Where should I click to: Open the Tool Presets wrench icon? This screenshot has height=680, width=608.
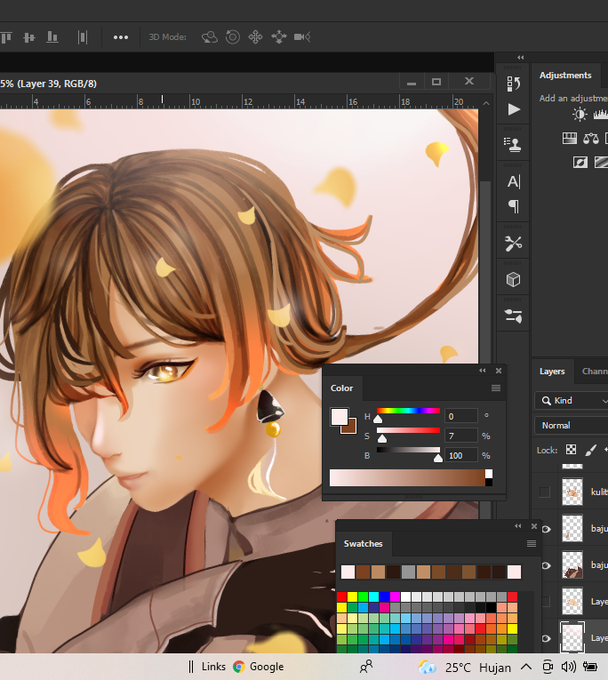click(x=513, y=243)
